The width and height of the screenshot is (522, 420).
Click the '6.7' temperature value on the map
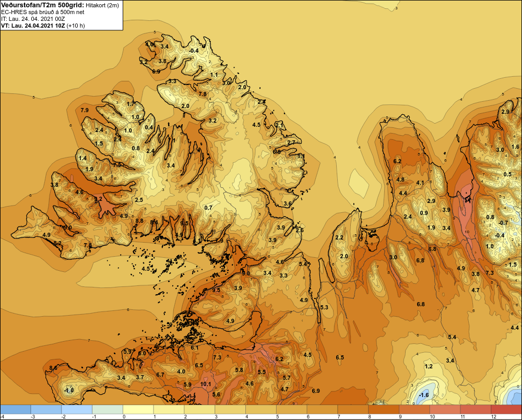pos(160,375)
